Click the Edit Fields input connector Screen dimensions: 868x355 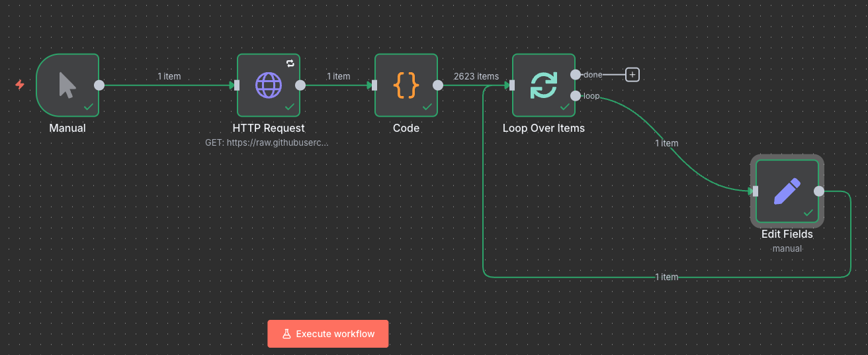[756, 191]
